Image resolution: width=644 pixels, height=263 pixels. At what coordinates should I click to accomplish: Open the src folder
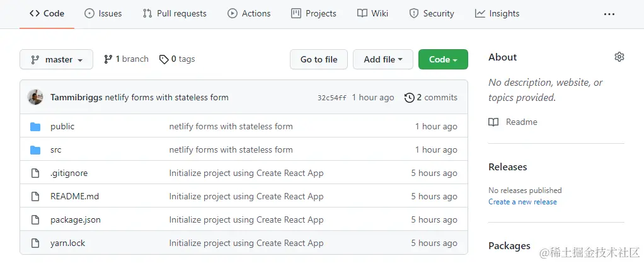(56, 150)
